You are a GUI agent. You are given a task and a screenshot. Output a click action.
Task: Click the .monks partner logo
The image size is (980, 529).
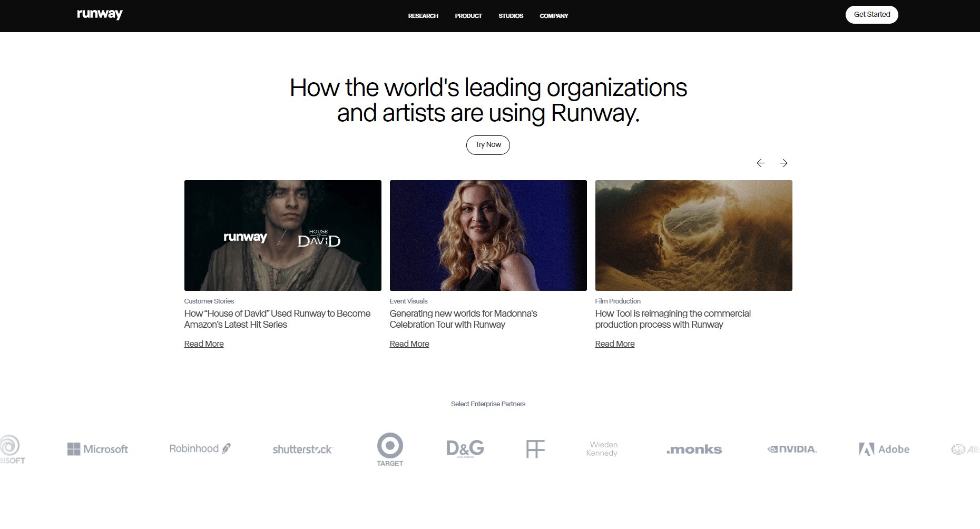pyautogui.click(x=694, y=449)
